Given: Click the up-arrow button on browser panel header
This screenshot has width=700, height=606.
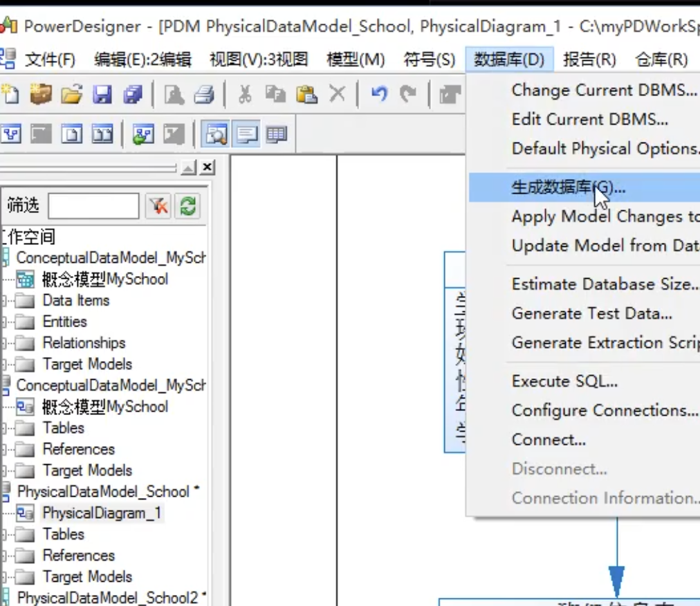Looking at the screenshot, I should point(188,167).
